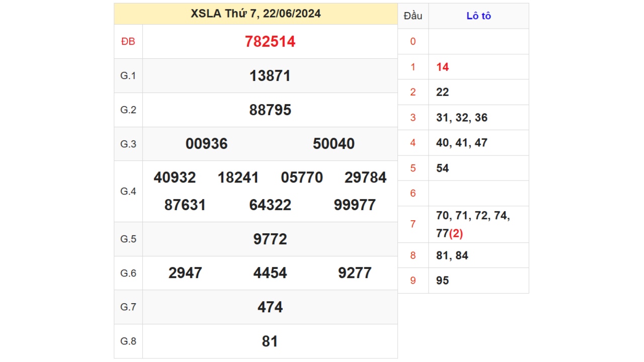
Task: Click lô tô value 22
Action: (443, 92)
